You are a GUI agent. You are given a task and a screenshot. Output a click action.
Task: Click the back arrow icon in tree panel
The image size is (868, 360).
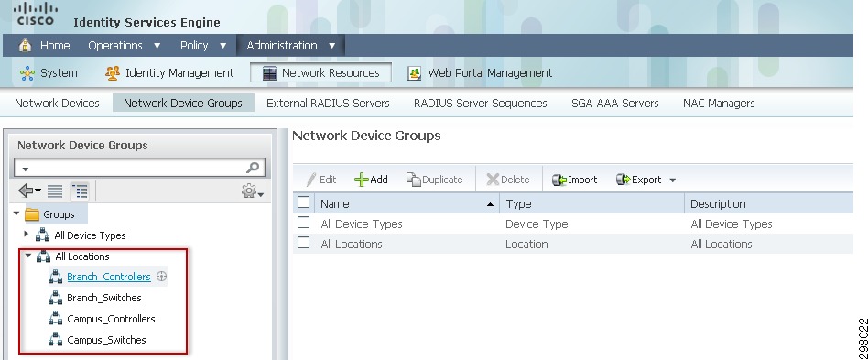pyautogui.click(x=29, y=191)
